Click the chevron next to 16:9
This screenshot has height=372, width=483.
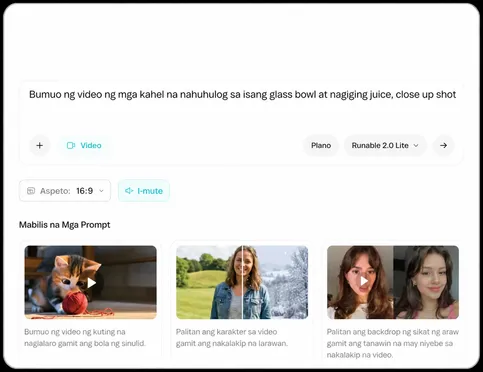pyautogui.click(x=102, y=191)
